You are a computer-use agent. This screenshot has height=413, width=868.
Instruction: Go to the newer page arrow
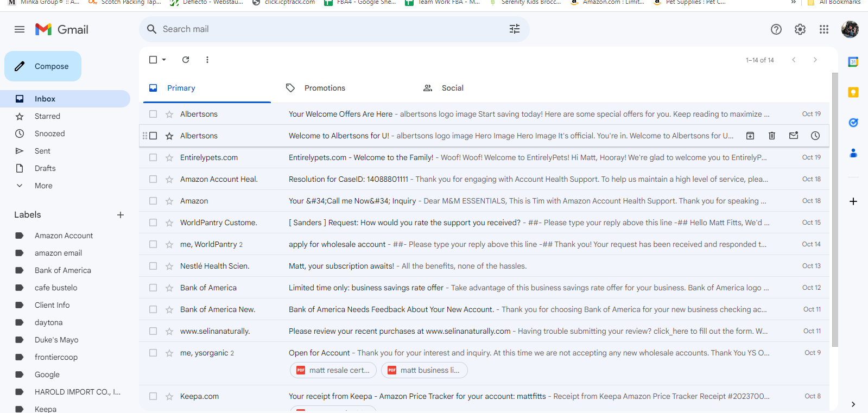[794, 60]
